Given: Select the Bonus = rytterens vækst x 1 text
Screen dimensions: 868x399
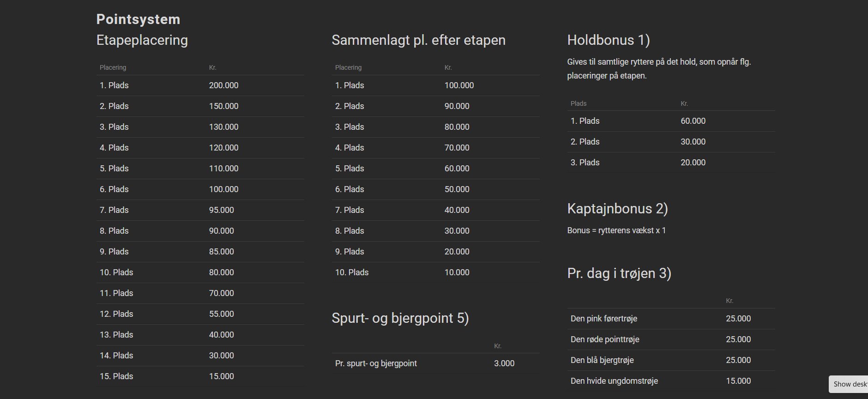Looking at the screenshot, I should click(x=616, y=230).
